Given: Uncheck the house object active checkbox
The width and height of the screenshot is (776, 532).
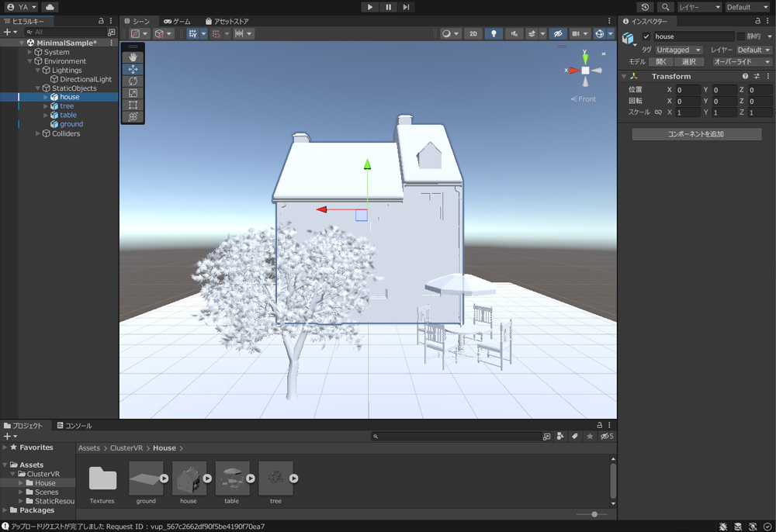Looking at the screenshot, I should pyautogui.click(x=646, y=36).
